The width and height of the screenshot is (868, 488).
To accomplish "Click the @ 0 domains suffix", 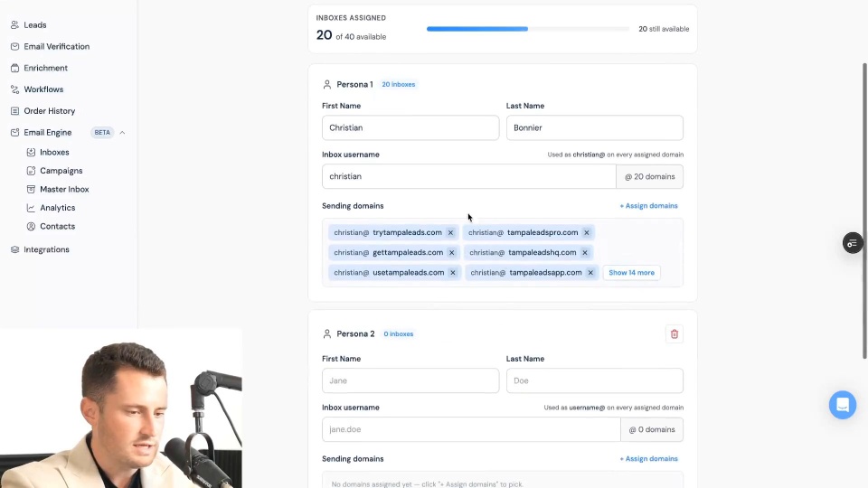I will point(652,429).
